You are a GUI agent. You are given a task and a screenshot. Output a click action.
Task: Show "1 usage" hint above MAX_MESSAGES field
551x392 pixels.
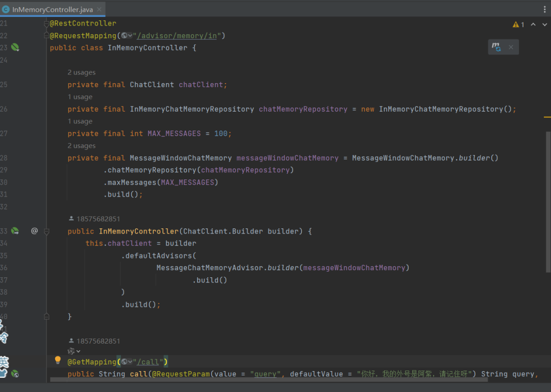pyautogui.click(x=80, y=121)
